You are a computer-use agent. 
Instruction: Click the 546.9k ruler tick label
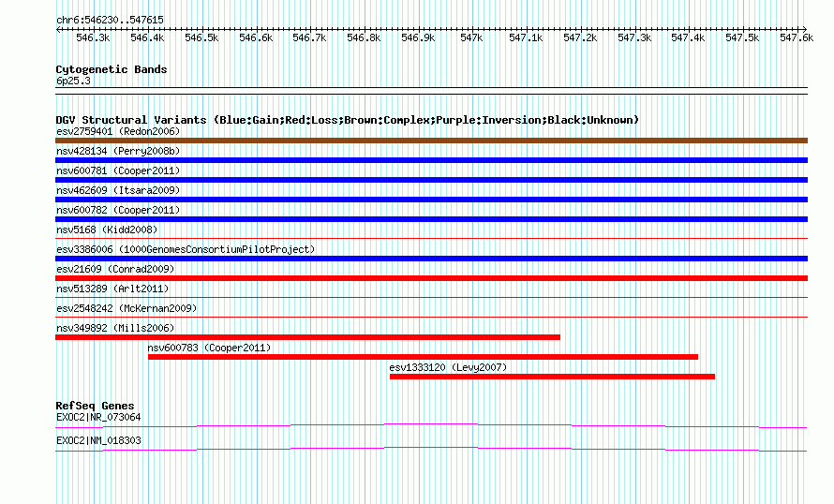point(418,37)
